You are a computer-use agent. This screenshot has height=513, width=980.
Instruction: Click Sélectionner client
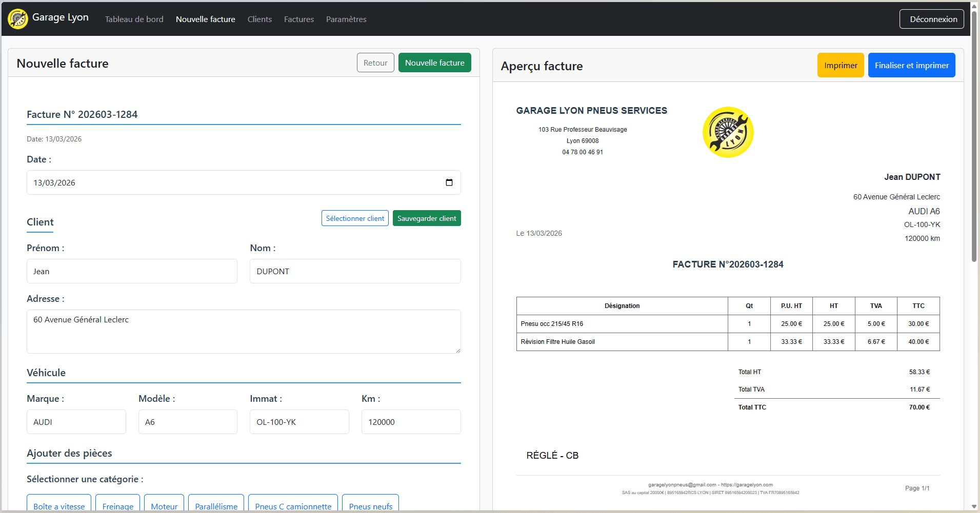[x=355, y=218]
